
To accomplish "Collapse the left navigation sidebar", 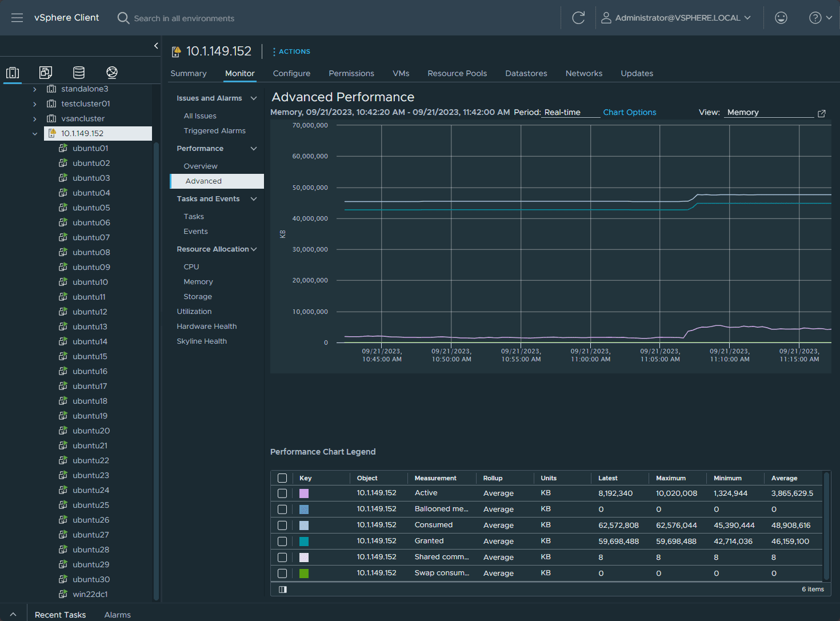I will (156, 46).
